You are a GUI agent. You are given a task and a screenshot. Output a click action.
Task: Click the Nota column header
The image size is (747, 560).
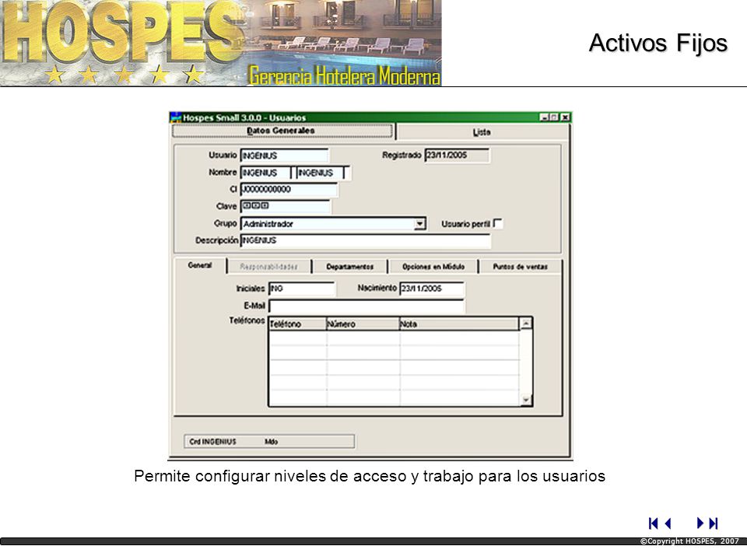[x=459, y=324]
